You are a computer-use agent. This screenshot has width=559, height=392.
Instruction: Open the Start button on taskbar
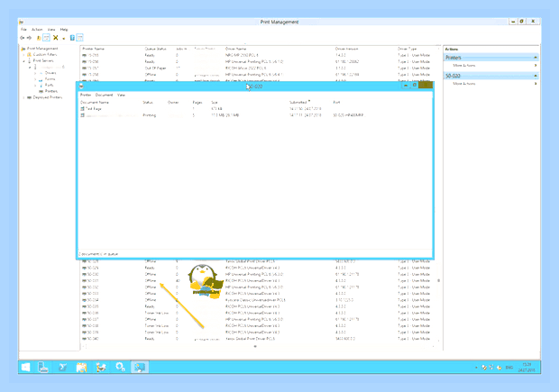[25, 367]
